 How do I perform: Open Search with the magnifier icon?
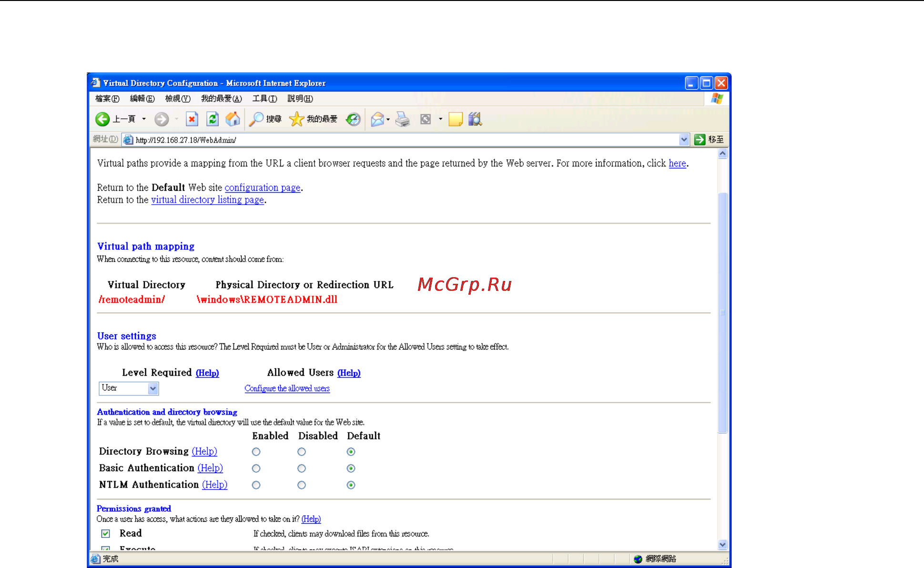pyautogui.click(x=256, y=119)
